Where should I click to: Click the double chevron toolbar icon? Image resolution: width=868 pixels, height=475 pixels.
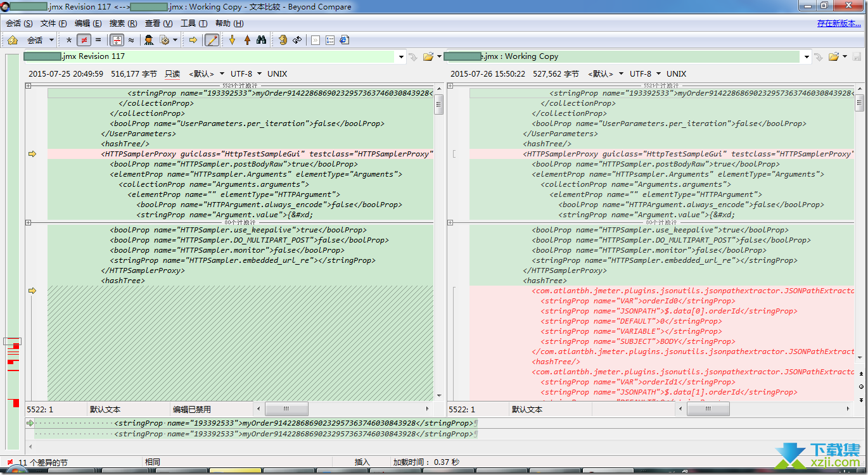click(316, 40)
